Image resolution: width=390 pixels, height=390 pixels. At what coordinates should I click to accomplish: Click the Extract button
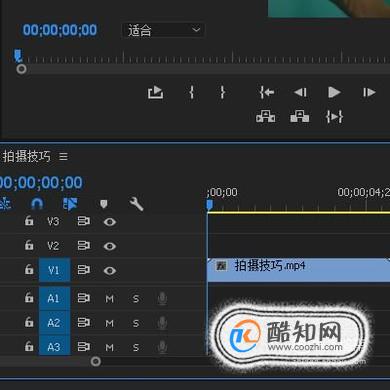click(299, 117)
